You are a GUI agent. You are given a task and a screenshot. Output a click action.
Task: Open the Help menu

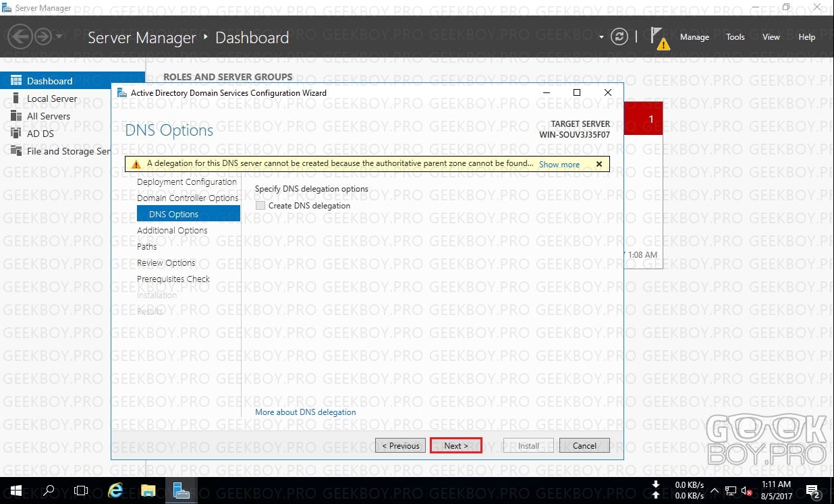coord(807,37)
